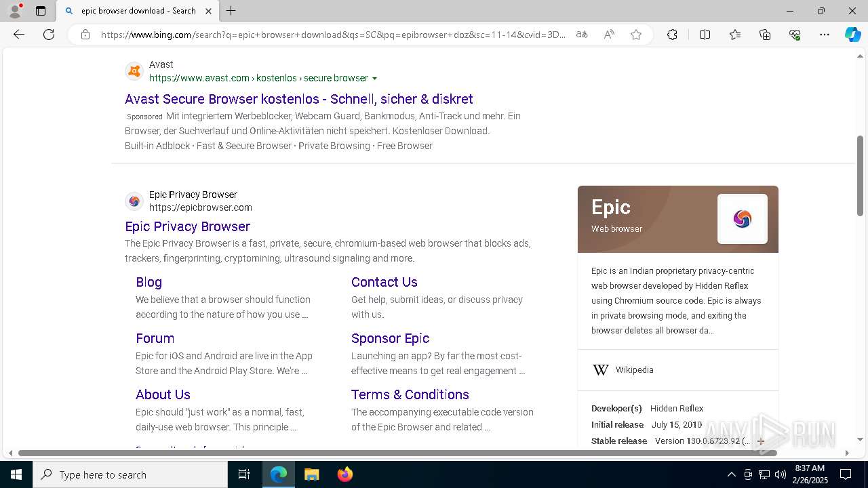Open Settings and more menu
This screenshot has width=868, height=488.
click(x=825, y=35)
